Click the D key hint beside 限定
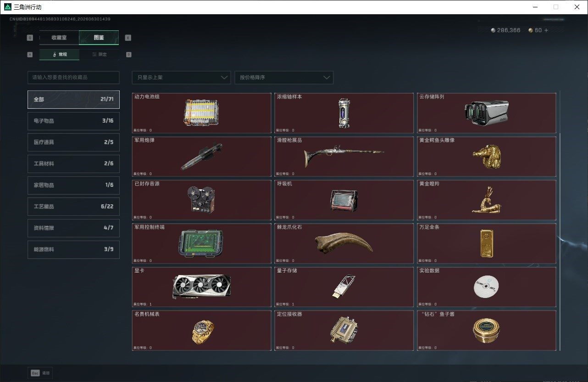588x382 pixels. 128,54
